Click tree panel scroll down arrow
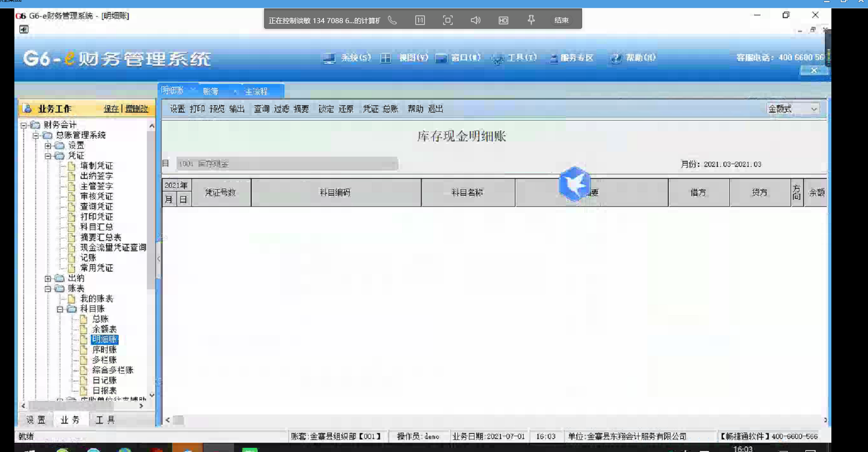Viewport: 868px width, 452px height. click(152, 395)
